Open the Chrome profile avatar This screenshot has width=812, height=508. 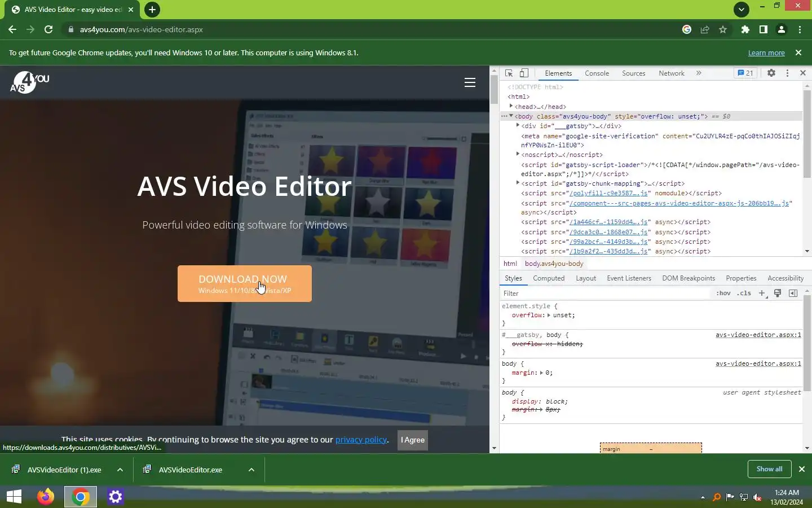click(x=782, y=29)
